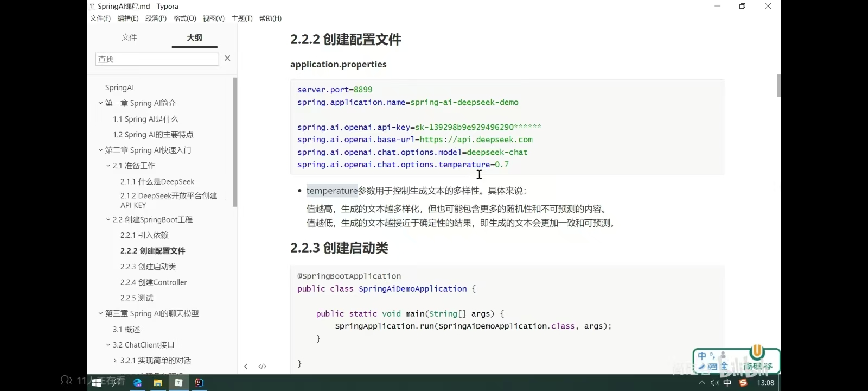Toggle the 中 input indicator in the tray

tap(727, 383)
